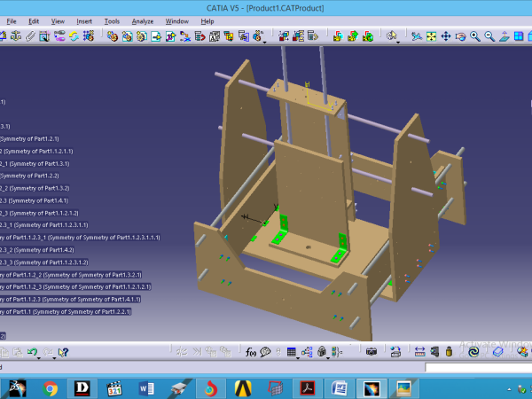Click the Graph Tree Reordering icon

[x=199, y=36]
